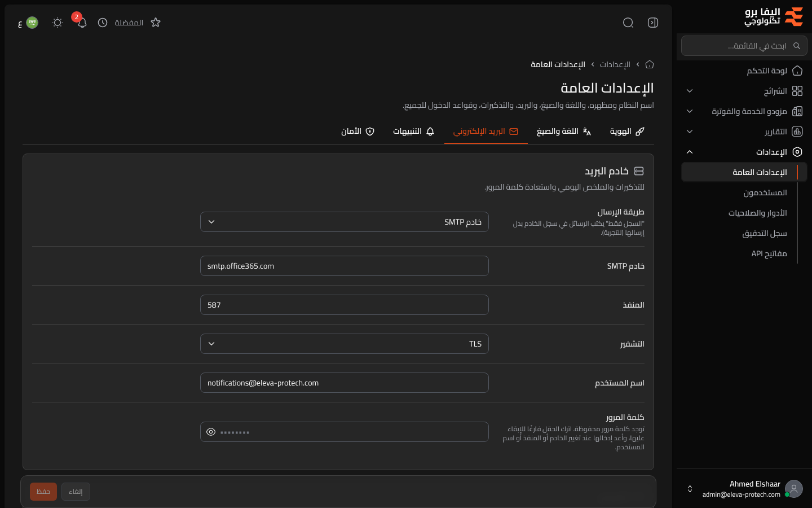The width and height of the screenshot is (812, 508).
Task: Click the اسم المستخدم email field
Action: (x=345, y=383)
